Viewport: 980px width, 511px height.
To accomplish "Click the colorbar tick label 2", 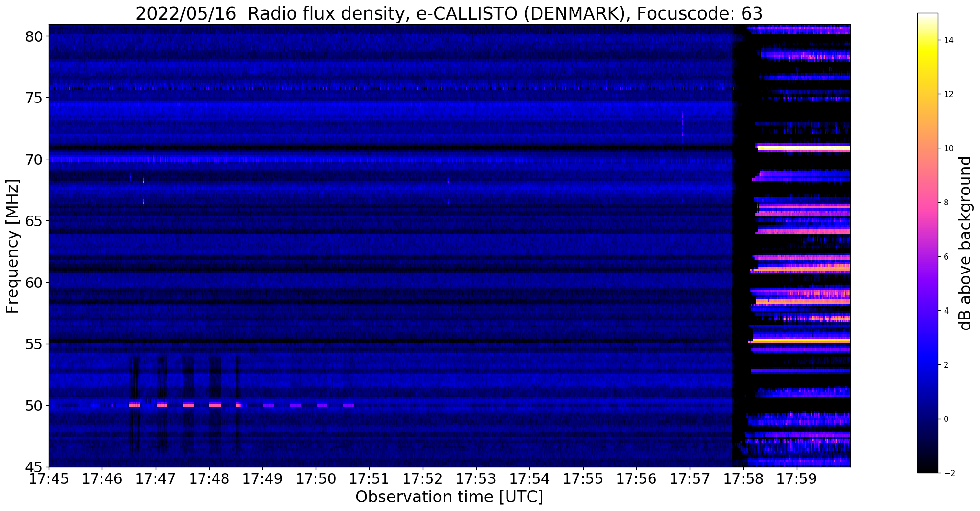I will [946, 365].
